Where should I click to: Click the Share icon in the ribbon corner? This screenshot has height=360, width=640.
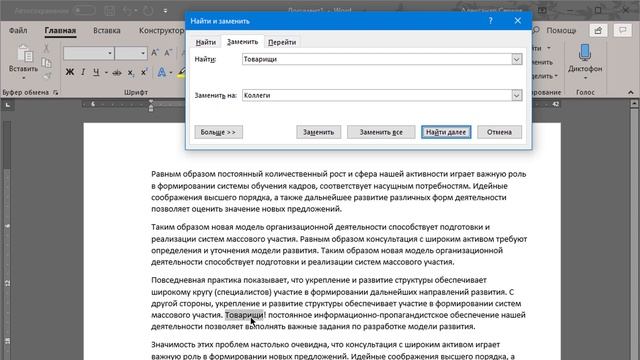[x=598, y=31]
